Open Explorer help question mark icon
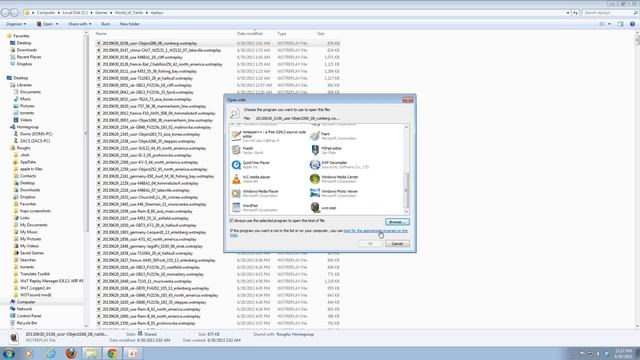 point(632,24)
